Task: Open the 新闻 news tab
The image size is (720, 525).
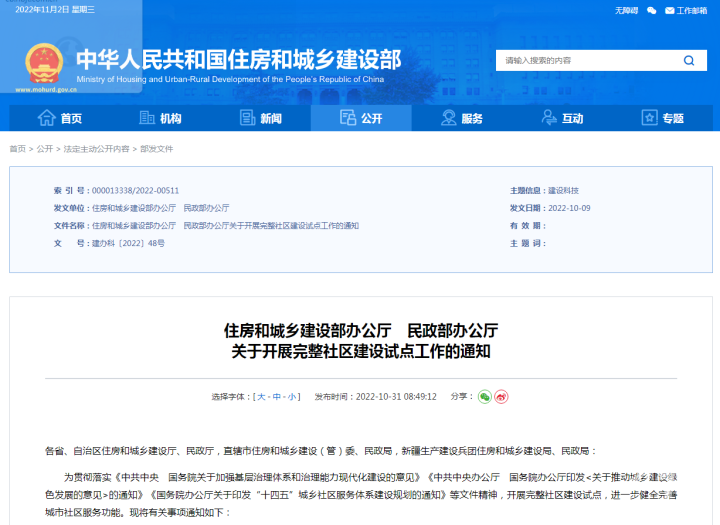Action: (x=261, y=119)
